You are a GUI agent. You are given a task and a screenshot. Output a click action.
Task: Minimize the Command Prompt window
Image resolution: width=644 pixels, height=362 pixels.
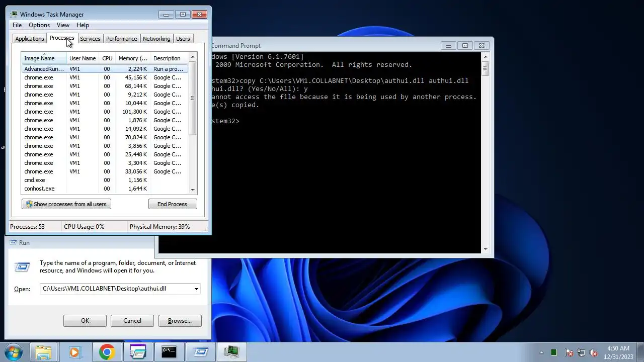click(x=448, y=46)
